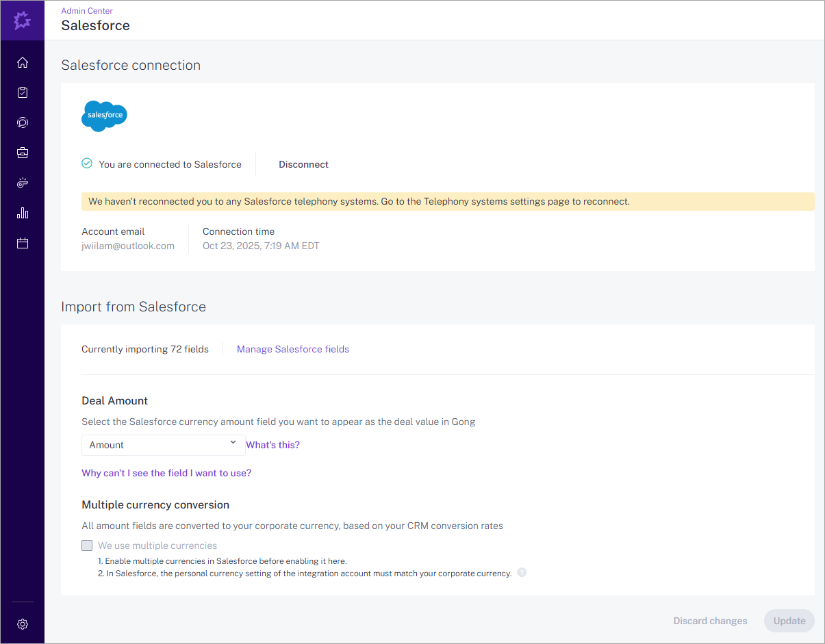Open Why can't I see the field link
The width and height of the screenshot is (825, 644).
coord(166,473)
